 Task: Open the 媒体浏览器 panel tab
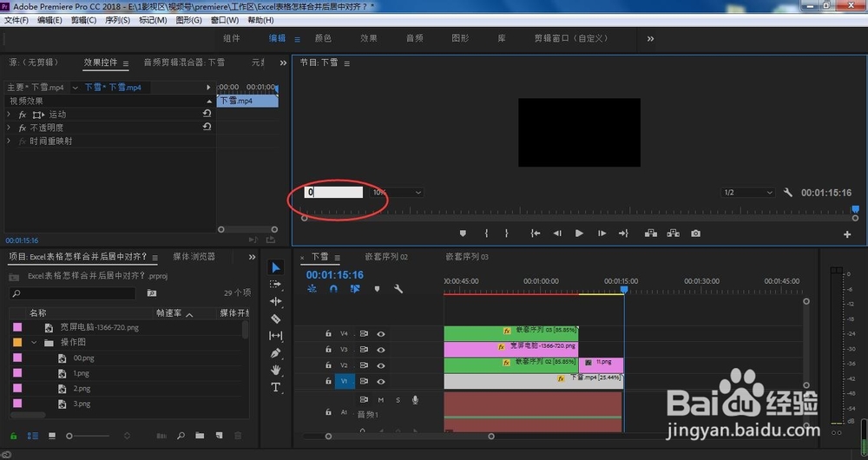pyautogui.click(x=194, y=257)
